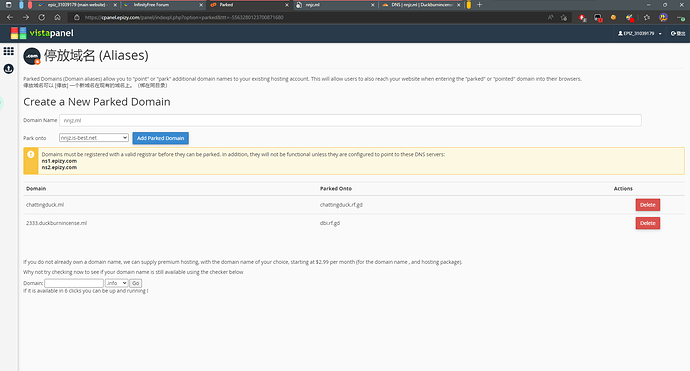
Task: Select chattingduck.rf.gd parked onto text
Action: (x=341, y=205)
